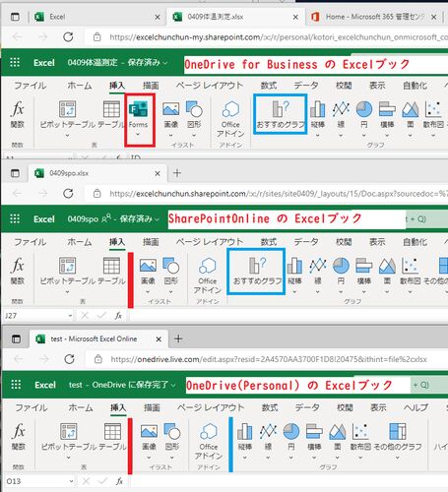Click address bar with onedrive.live.com URL
The width and height of the screenshot is (448, 492).
coord(268,359)
